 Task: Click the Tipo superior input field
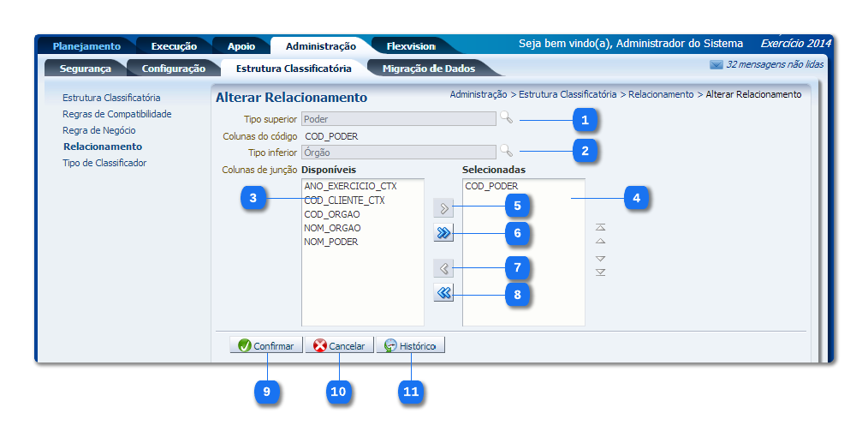pos(398,119)
